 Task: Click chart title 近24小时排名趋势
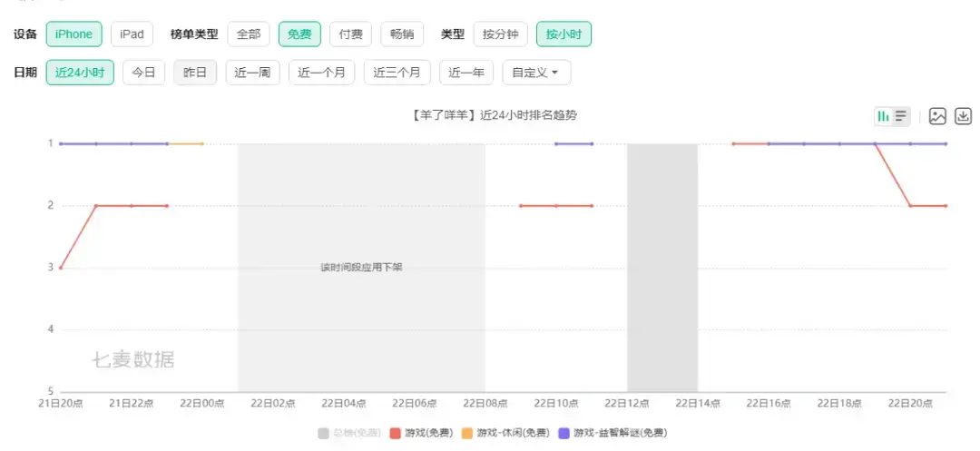(494, 115)
